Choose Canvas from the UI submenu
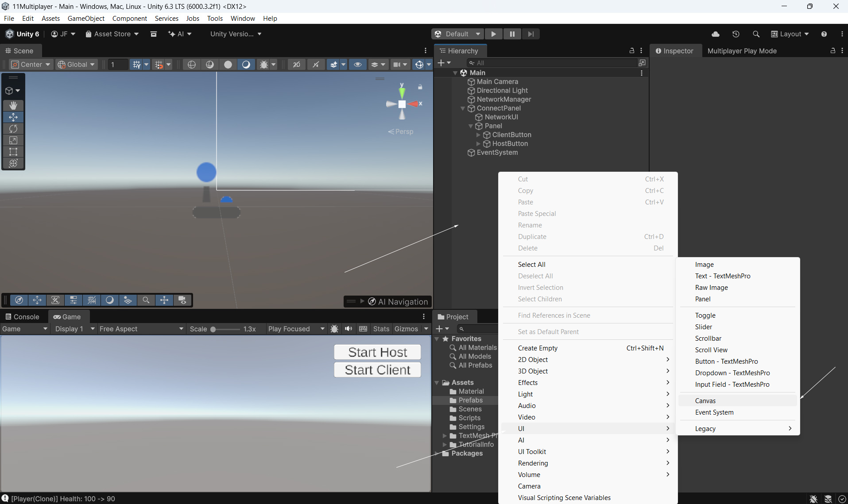848x504 pixels. (x=705, y=401)
